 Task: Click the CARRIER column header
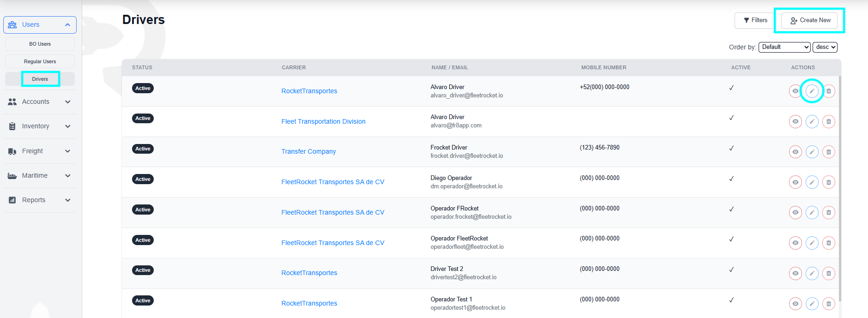[x=294, y=67]
